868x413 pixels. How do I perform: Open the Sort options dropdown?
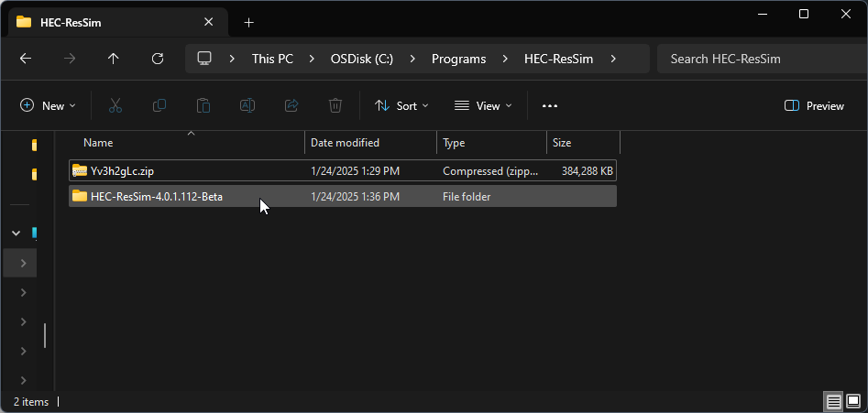pos(401,105)
